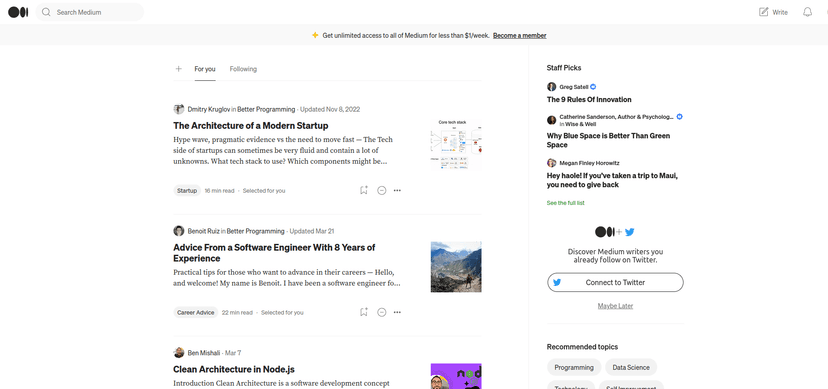Viewport: 828px width, 389px height.
Task: Click author name Greg Satell
Action: click(574, 87)
